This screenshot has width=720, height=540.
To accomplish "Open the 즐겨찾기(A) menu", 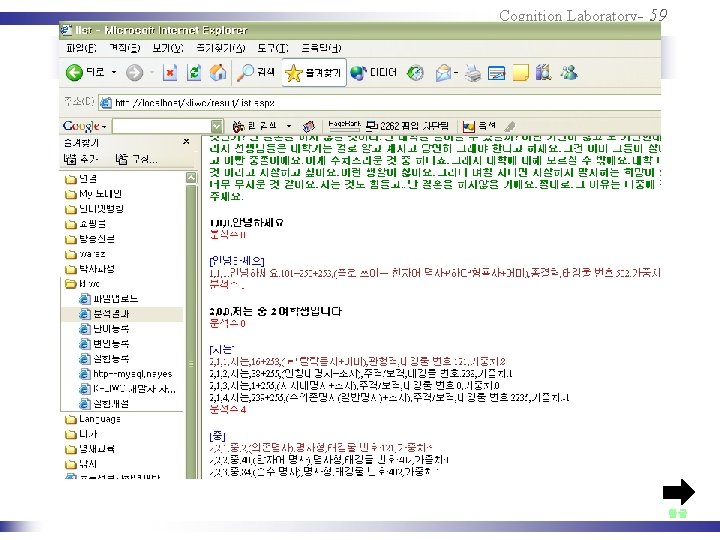I will [220, 48].
